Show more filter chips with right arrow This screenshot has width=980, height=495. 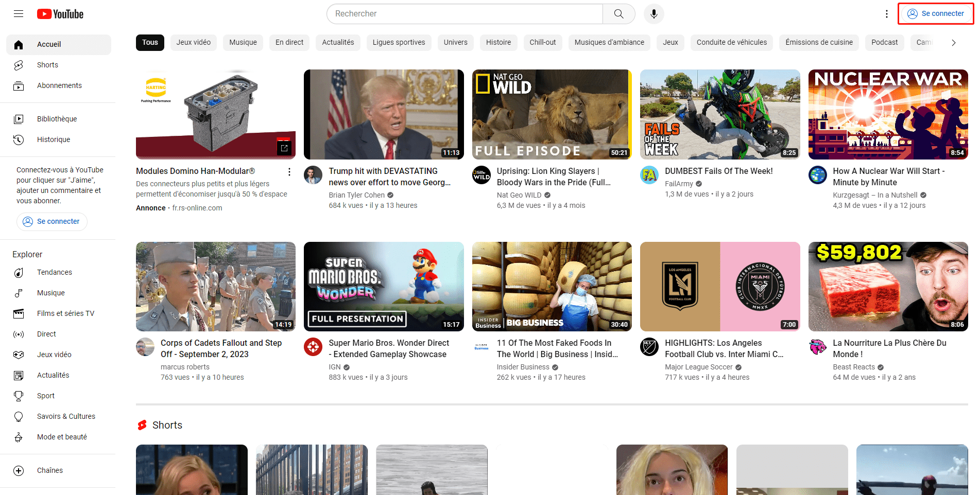click(954, 43)
